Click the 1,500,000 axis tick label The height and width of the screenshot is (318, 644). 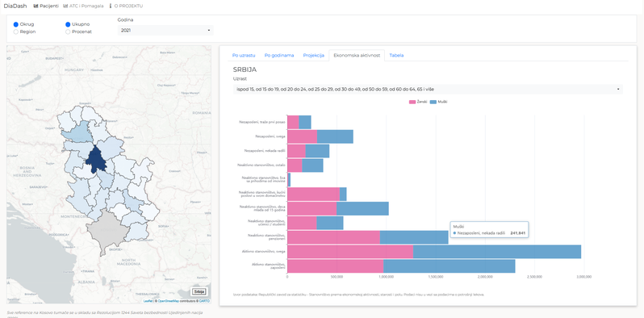point(436,277)
